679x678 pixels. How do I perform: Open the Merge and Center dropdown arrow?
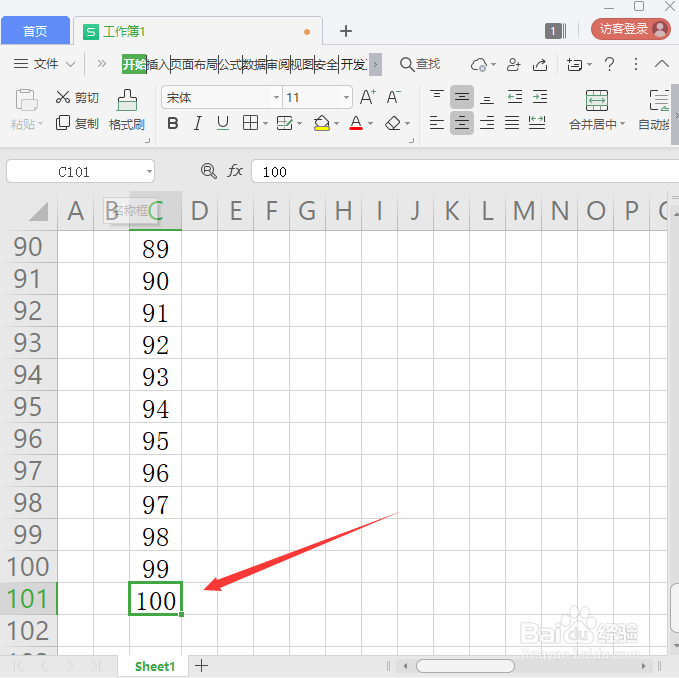pyautogui.click(x=622, y=124)
